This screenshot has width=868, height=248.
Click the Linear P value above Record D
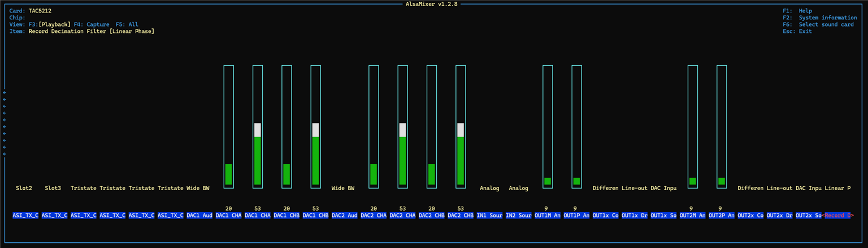pyautogui.click(x=837, y=188)
